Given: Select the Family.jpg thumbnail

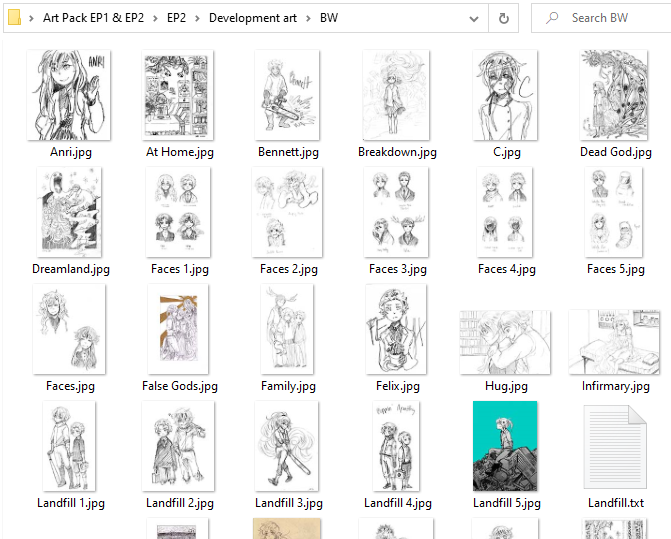Looking at the screenshot, I should 287,329.
